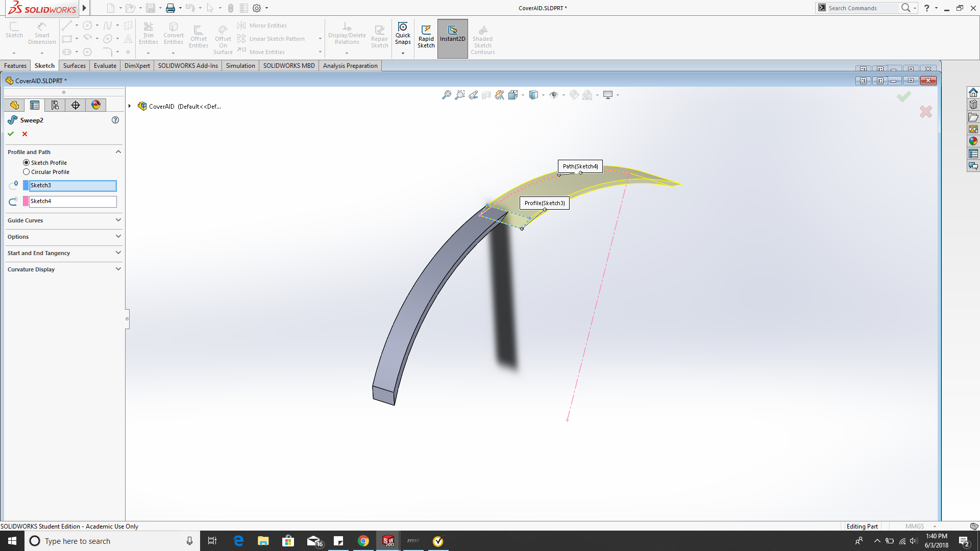This screenshot has width=980, height=551.
Task: Click Zoom to Fit in view toolbar
Action: click(447, 95)
